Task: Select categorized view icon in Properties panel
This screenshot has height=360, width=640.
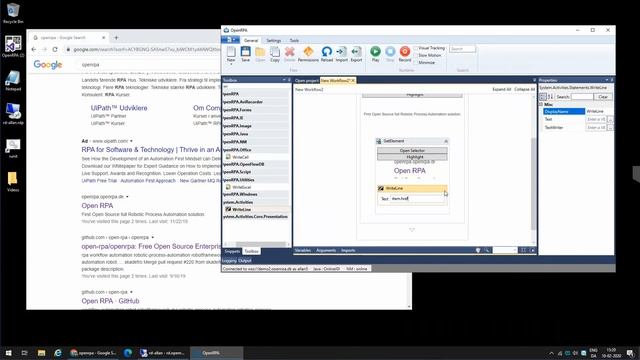Action: click(x=543, y=97)
